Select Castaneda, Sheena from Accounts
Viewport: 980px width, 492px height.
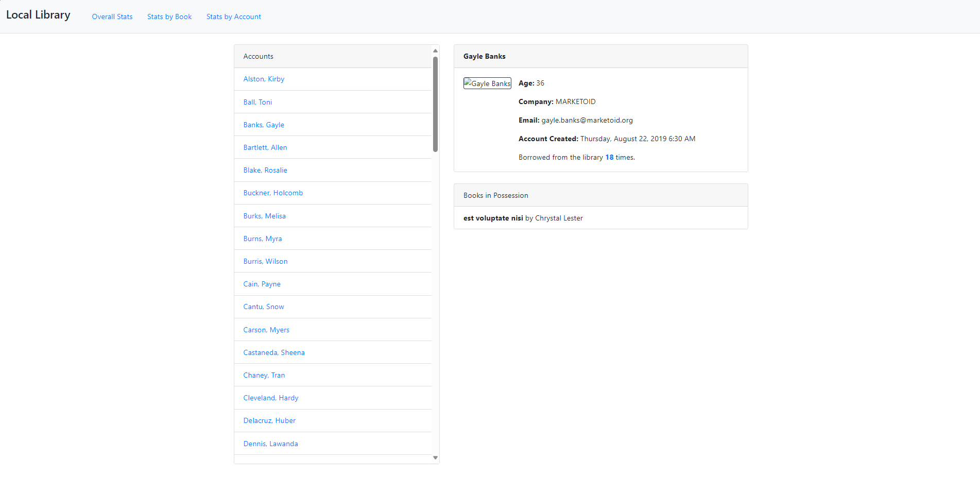(x=274, y=352)
